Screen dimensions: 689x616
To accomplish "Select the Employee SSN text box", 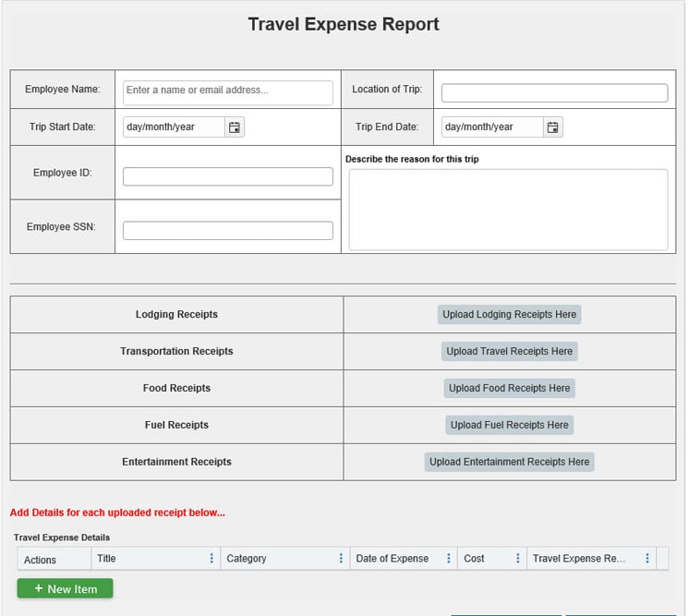I will (x=228, y=231).
